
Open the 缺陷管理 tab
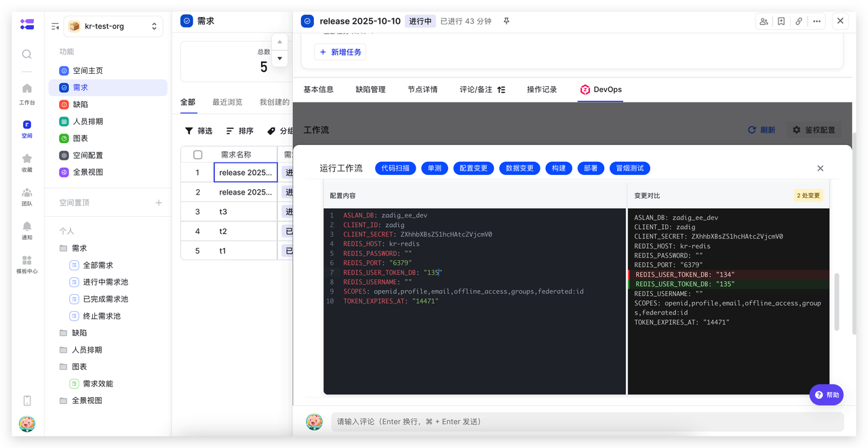tap(370, 89)
